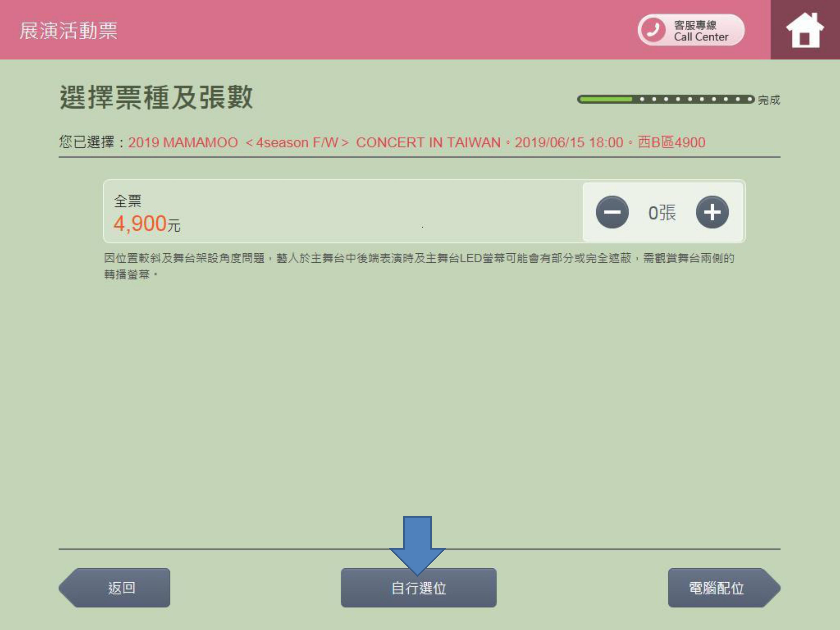Click the 0張 ticket quantity value
The image size is (840, 630).
[662, 213]
